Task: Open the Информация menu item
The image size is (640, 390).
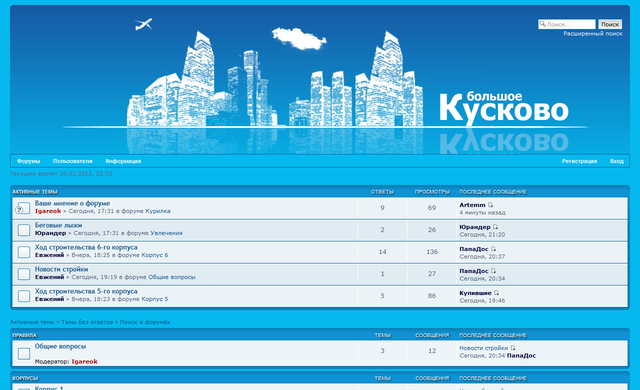Action: pyautogui.click(x=123, y=161)
